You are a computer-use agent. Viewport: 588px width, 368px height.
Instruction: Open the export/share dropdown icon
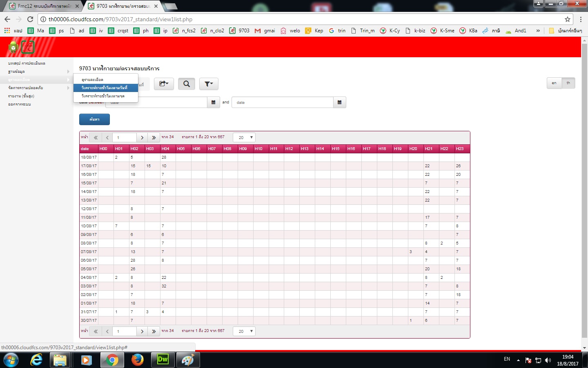point(164,84)
